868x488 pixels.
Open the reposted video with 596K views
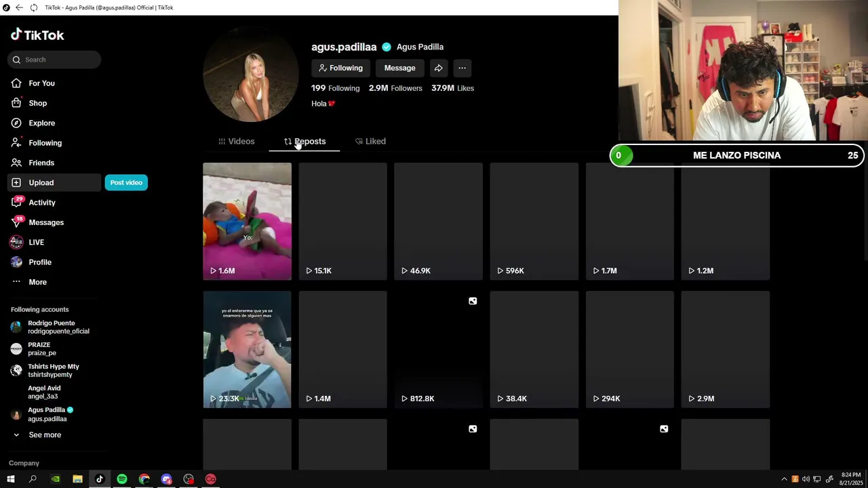pyautogui.click(x=534, y=221)
